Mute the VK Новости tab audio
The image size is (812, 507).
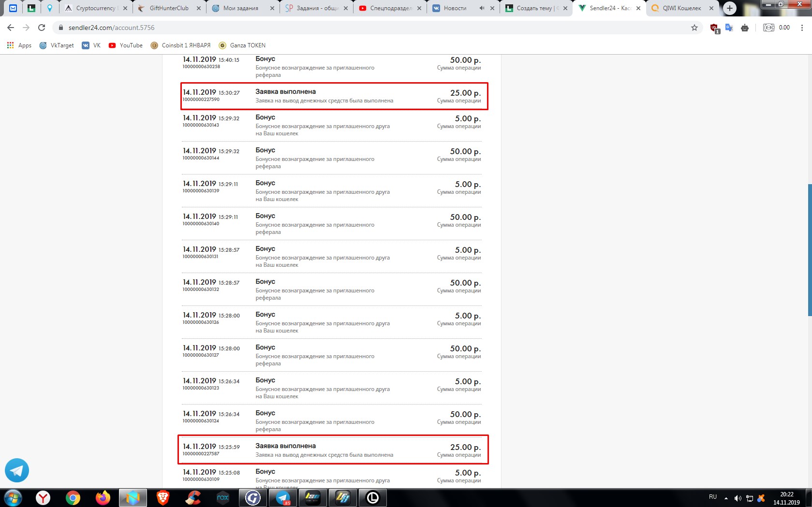(482, 8)
